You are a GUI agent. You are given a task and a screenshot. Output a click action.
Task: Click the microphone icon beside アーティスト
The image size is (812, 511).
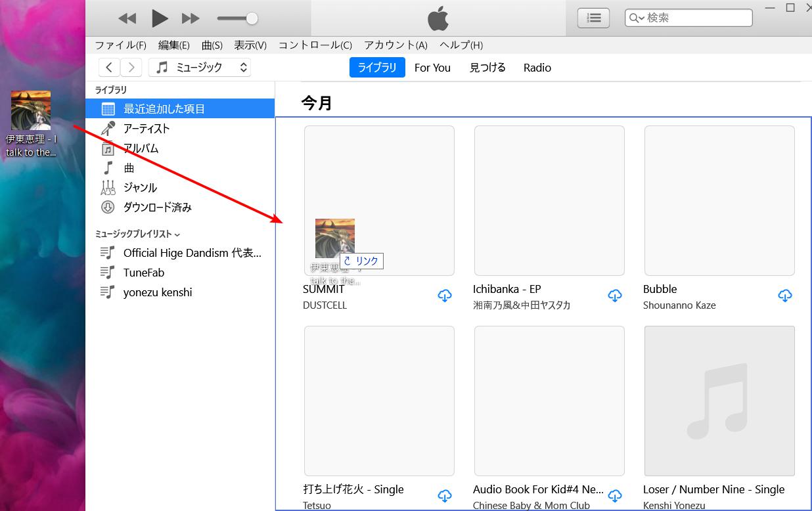(x=108, y=129)
